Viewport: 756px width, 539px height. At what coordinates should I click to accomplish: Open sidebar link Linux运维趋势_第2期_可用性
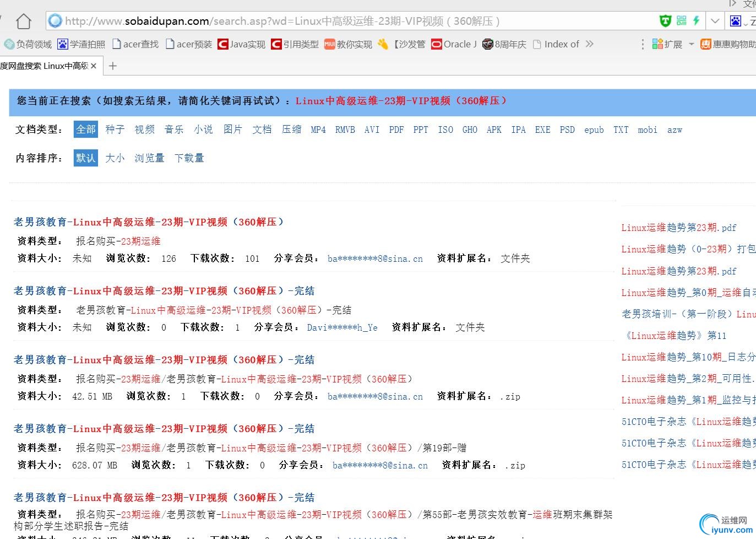click(x=688, y=379)
